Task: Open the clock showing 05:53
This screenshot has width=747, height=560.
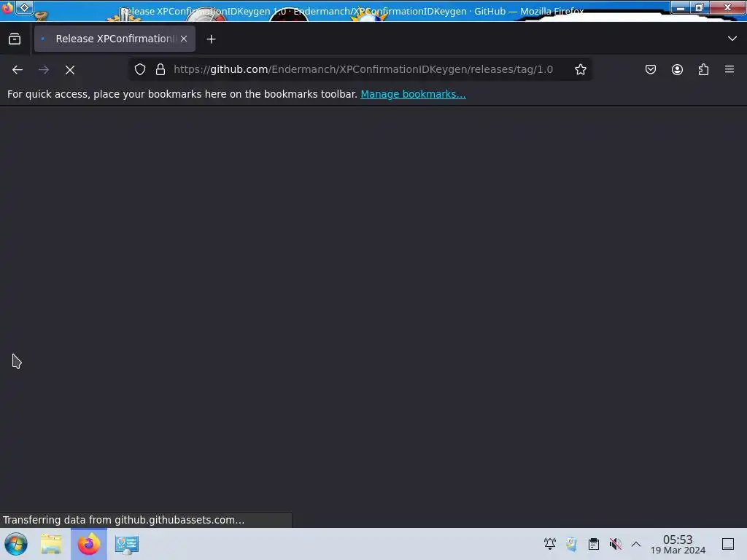Action: pyautogui.click(x=678, y=544)
